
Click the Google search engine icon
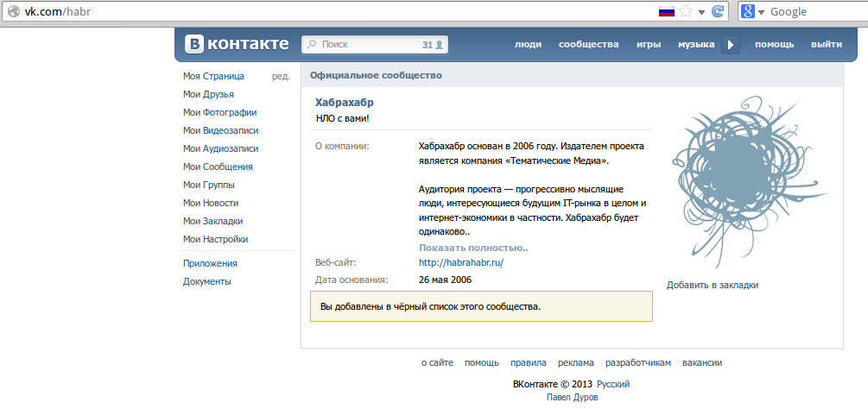(x=748, y=11)
